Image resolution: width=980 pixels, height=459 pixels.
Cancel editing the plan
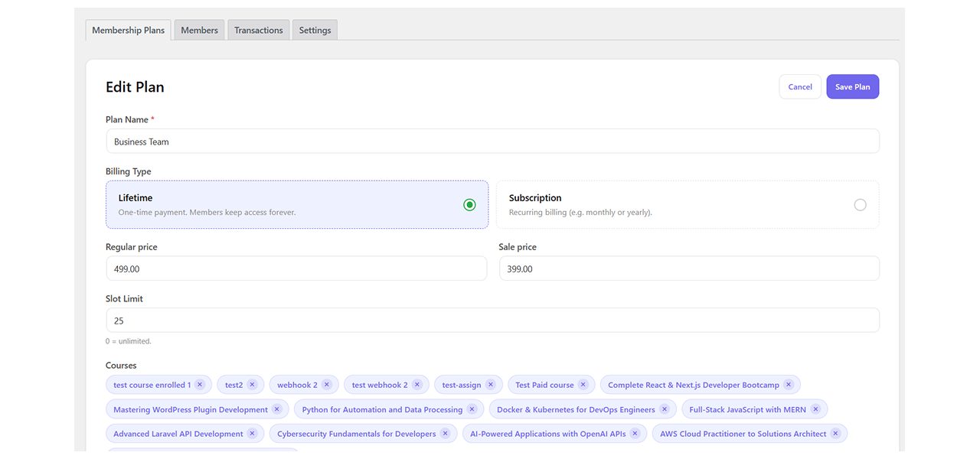800,86
